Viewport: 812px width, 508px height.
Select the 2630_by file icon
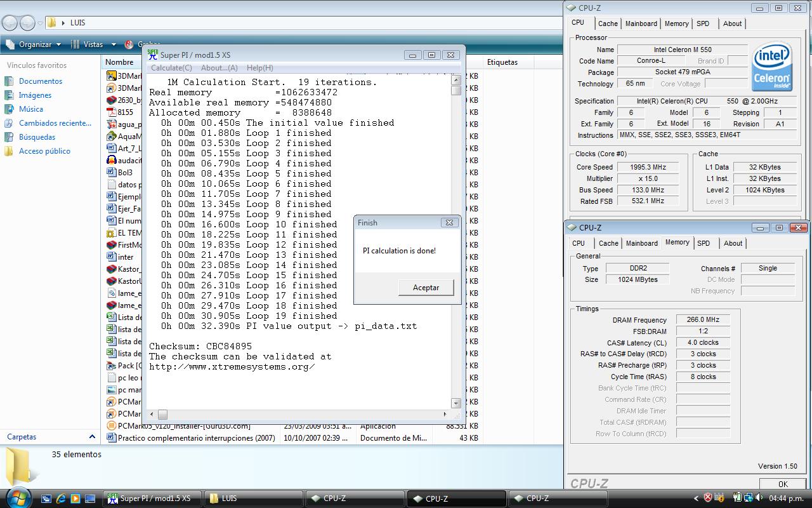click(112, 100)
